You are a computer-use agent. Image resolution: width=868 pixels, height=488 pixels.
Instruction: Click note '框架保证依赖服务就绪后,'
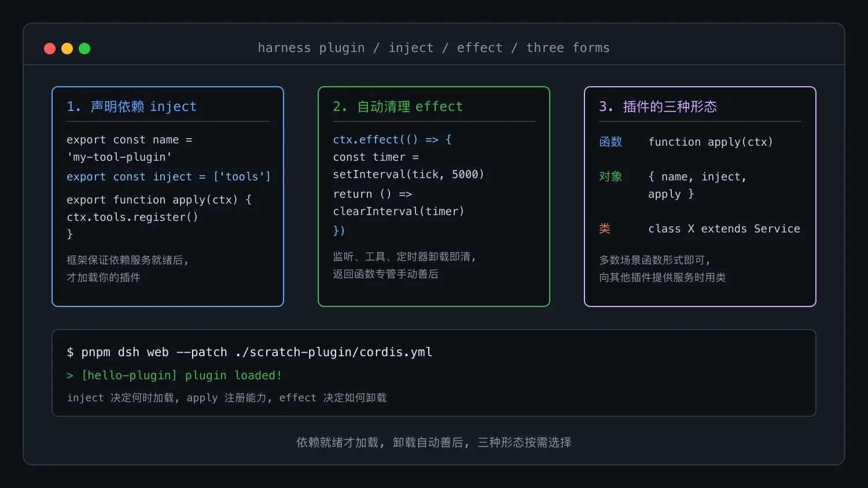click(x=128, y=260)
